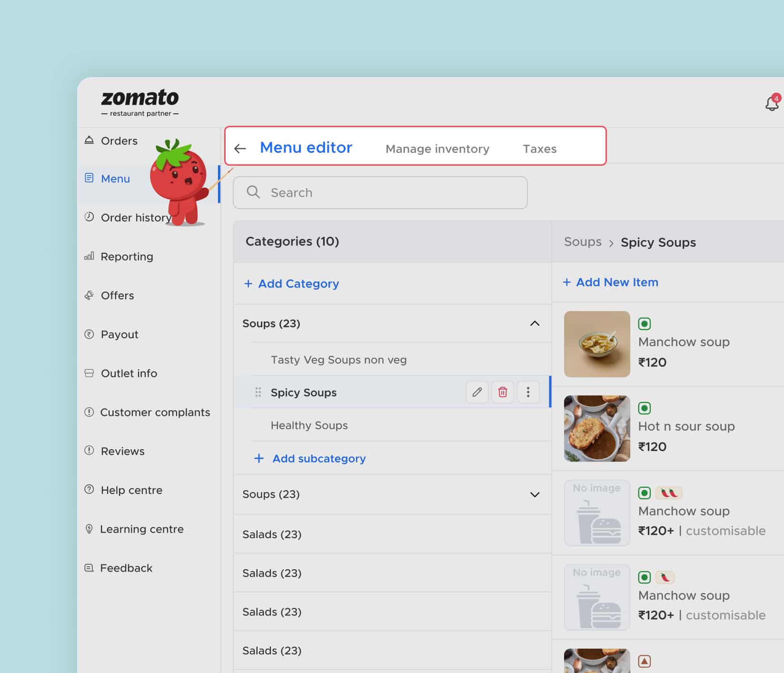Collapse the expanded Soups (23) category
This screenshot has width=784, height=673.
(x=535, y=323)
